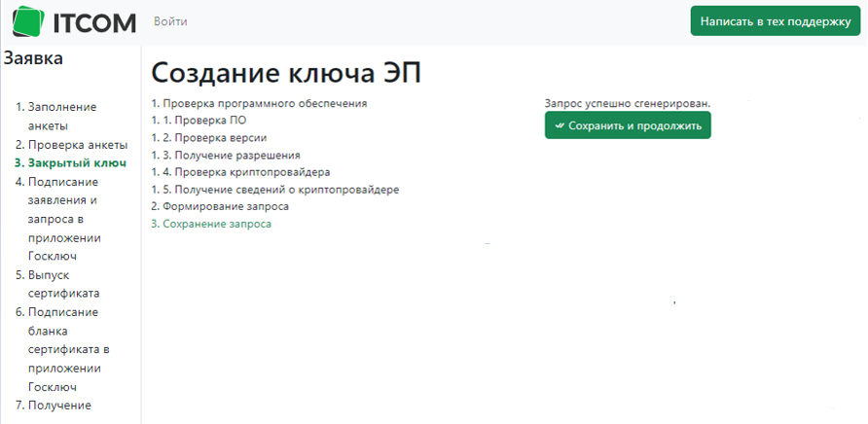This screenshot has height=424, width=868.
Task: Click the Заявка sidebar heading
Action: 34,58
